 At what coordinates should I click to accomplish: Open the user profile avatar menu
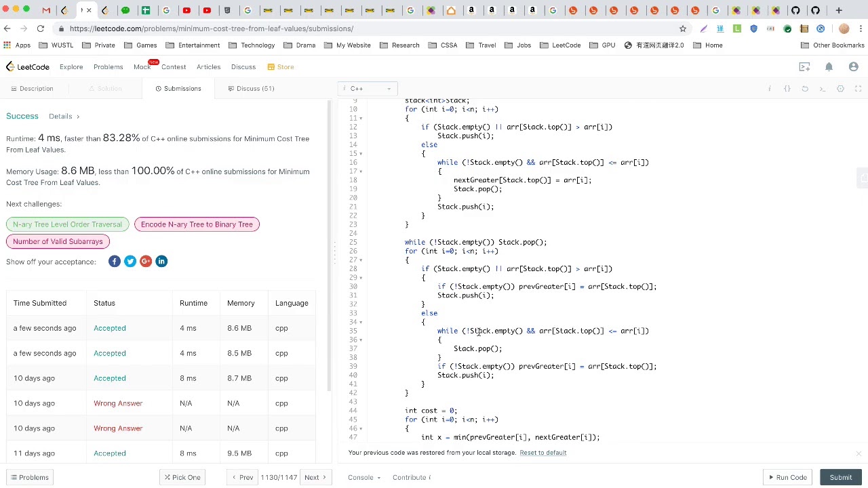[853, 66]
